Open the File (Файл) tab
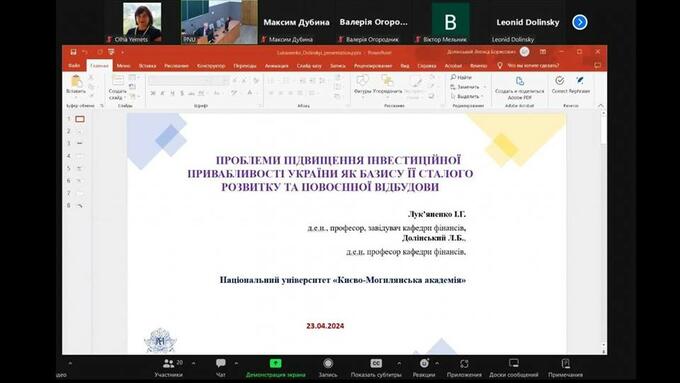Image resolution: width=680 pixels, height=383 pixels. [x=74, y=65]
